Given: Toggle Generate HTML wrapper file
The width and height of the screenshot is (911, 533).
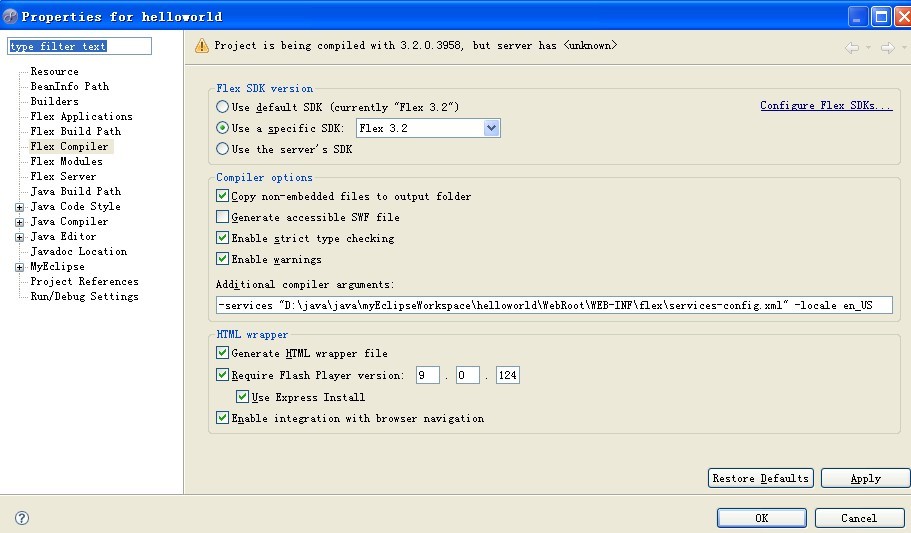Looking at the screenshot, I should [x=223, y=353].
